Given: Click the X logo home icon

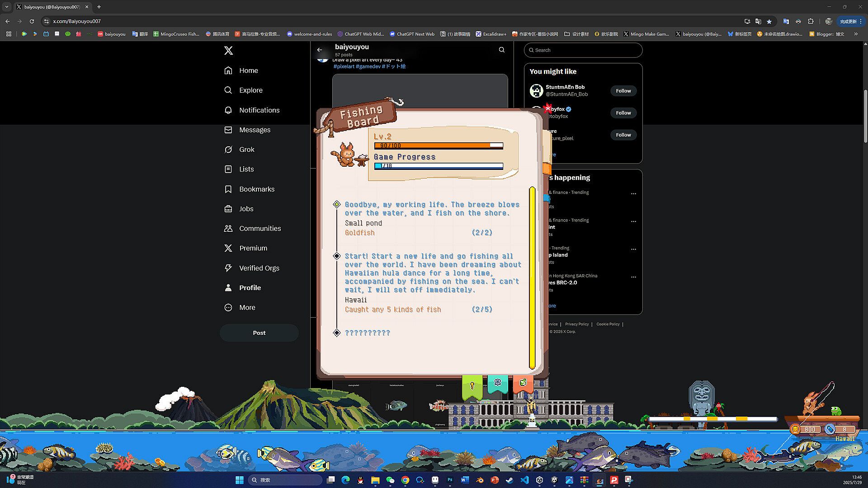Looking at the screenshot, I should tap(228, 51).
